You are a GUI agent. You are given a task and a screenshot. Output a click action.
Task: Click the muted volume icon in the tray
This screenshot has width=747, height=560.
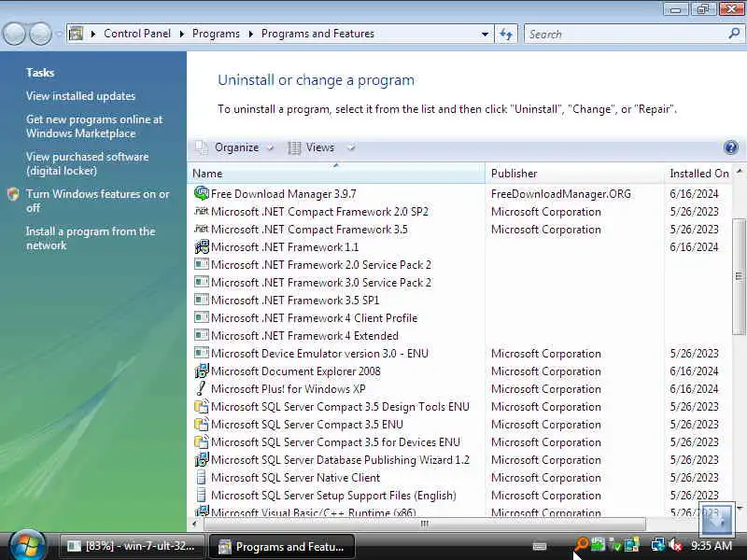(x=676, y=545)
